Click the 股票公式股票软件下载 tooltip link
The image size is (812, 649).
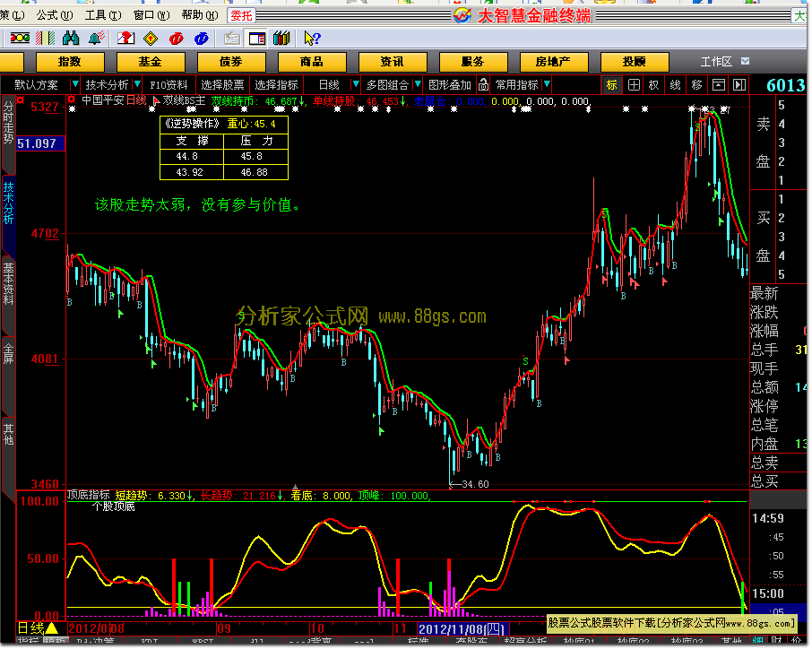(670, 623)
